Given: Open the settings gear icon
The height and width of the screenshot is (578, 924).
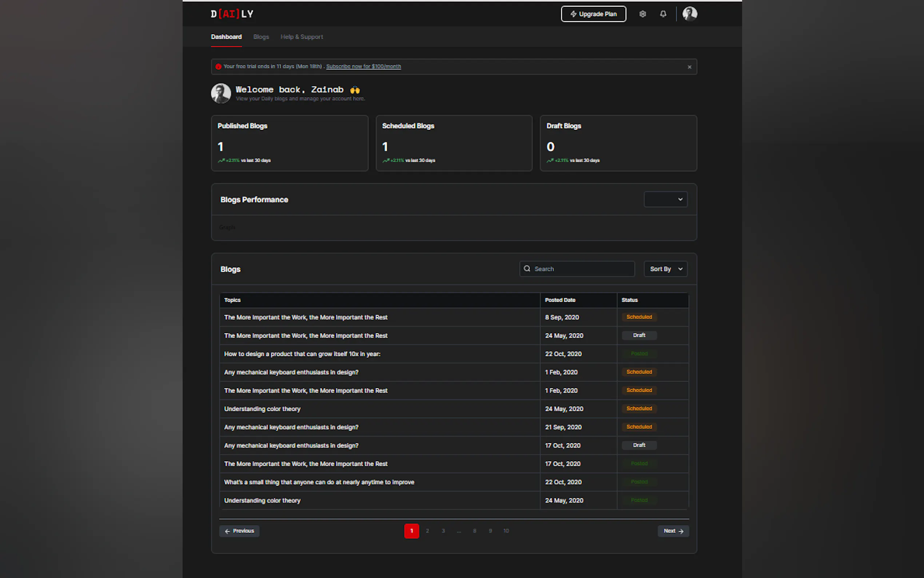Looking at the screenshot, I should pyautogui.click(x=642, y=14).
